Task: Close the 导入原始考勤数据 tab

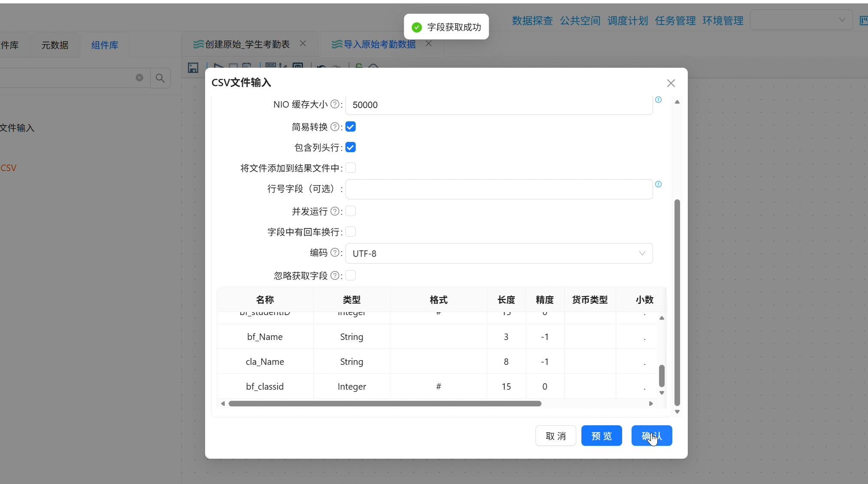Action: tap(428, 44)
